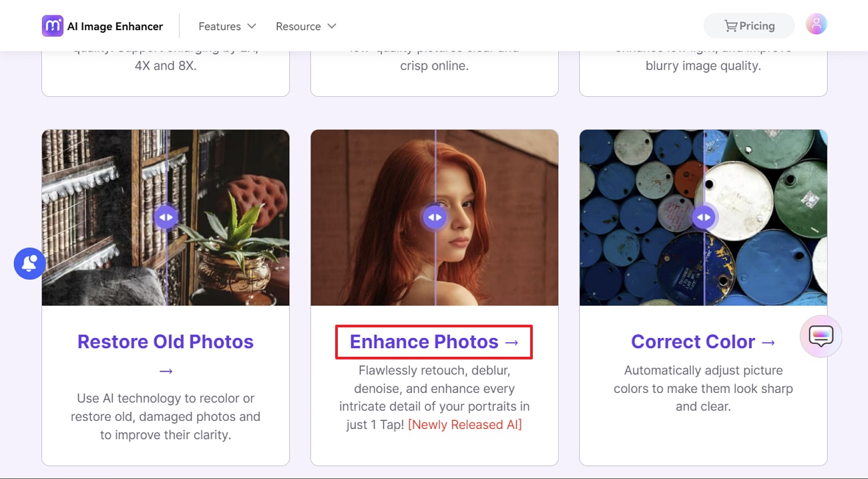Screen dimensions: 868x479
Task: Click the arrow below Restore Old Photos
Action: pos(166,371)
